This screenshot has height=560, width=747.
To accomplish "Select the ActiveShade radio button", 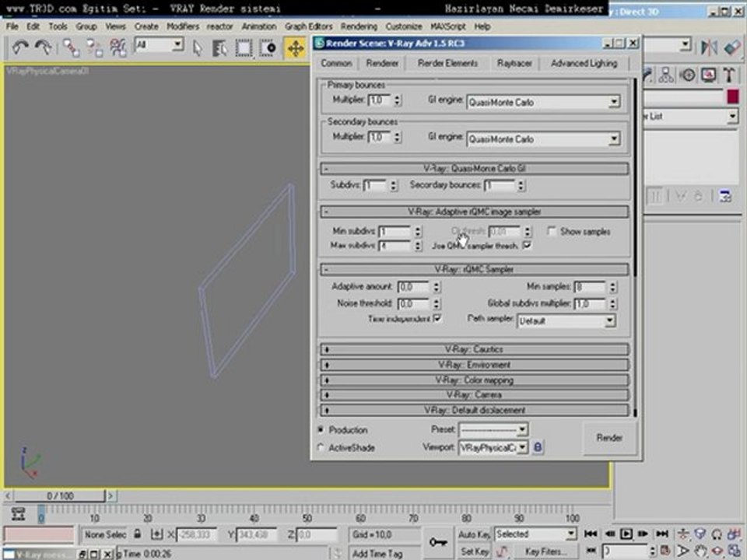I will (x=321, y=447).
